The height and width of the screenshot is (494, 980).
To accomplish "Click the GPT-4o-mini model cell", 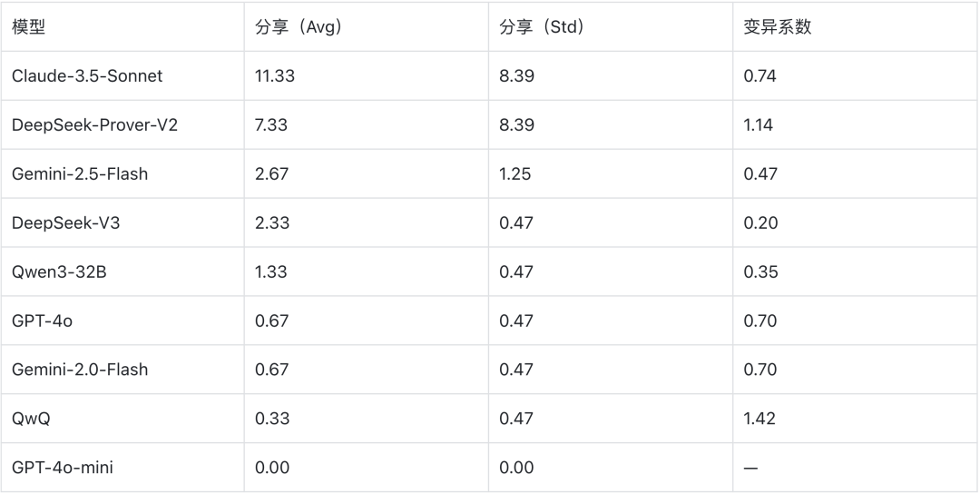I will tap(63, 469).
